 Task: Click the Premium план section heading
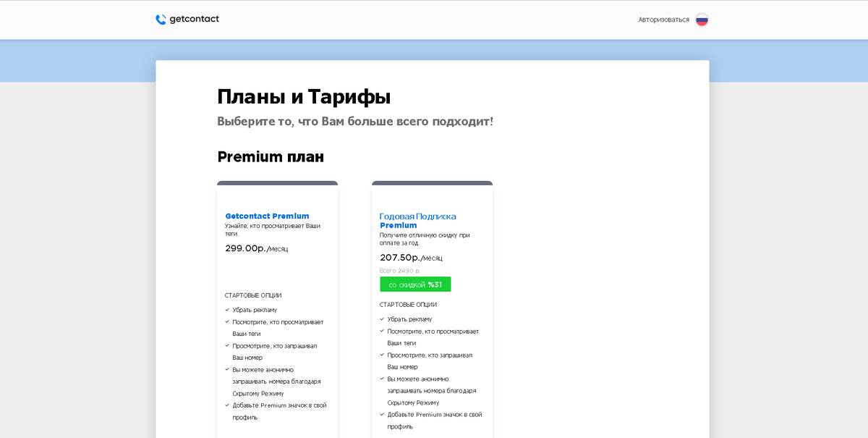click(x=271, y=157)
